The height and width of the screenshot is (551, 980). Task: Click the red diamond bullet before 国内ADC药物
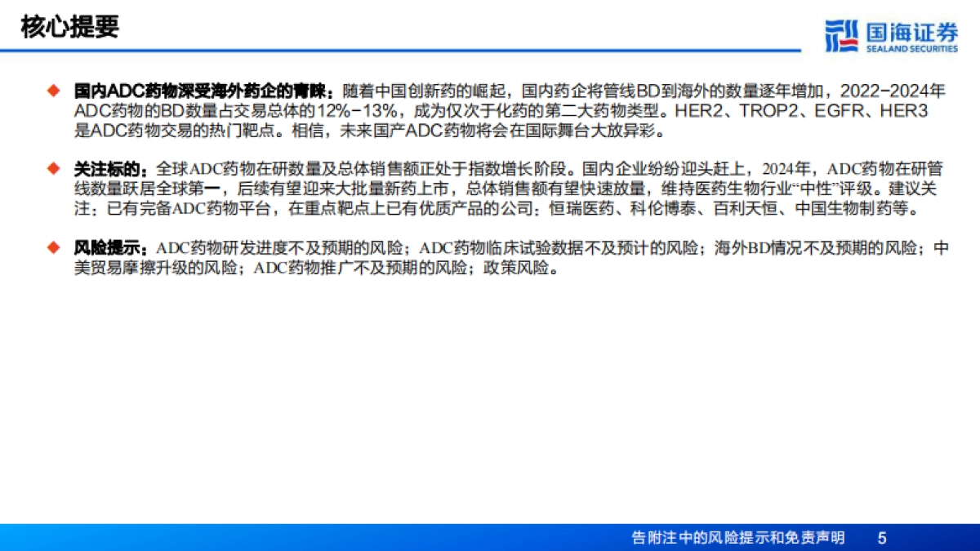click(x=53, y=90)
